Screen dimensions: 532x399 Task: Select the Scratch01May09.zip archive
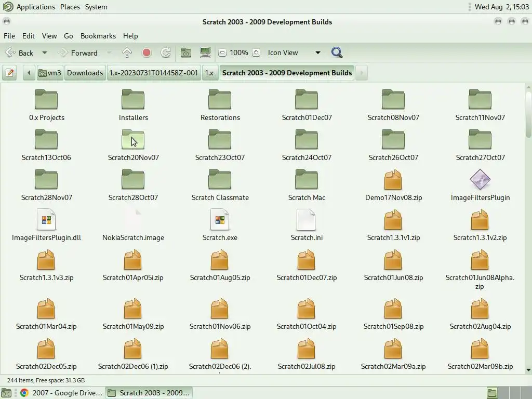(x=133, y=314)
